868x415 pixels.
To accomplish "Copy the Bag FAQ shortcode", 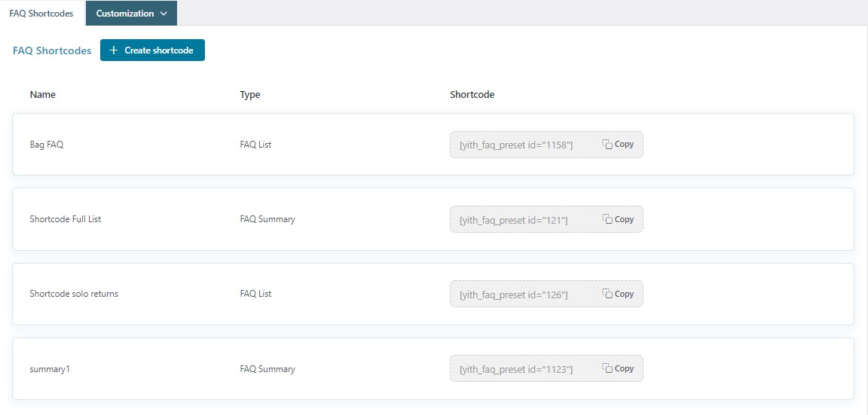I will [x=618, y=145].
